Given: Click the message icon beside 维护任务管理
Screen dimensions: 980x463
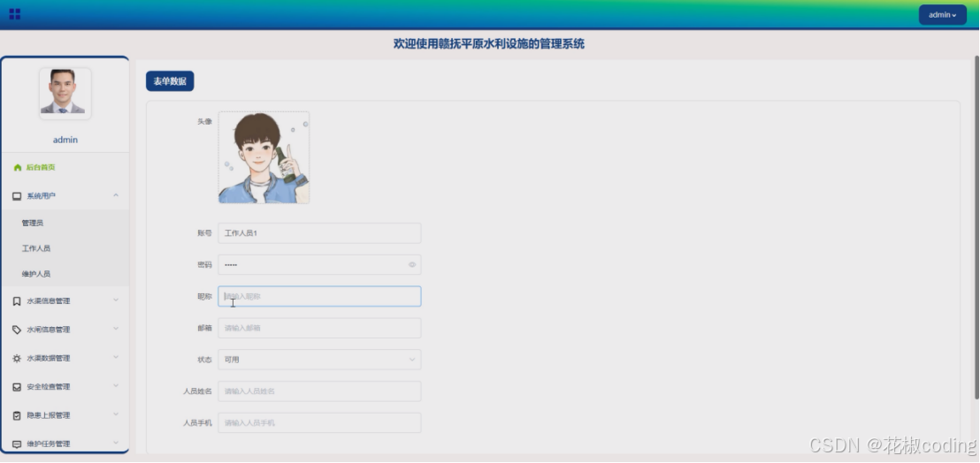Looking at the screenshot, I should [17, 445].
